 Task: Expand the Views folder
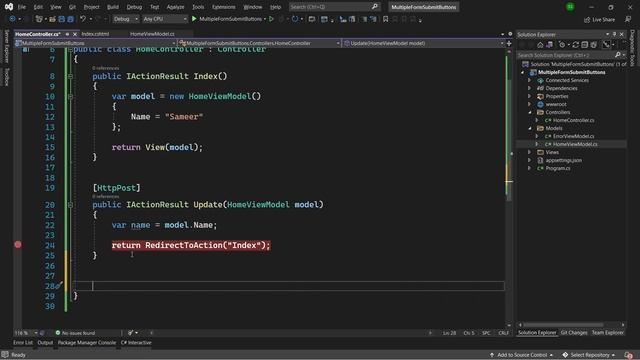pyautogui.click(x=530, y=152)
